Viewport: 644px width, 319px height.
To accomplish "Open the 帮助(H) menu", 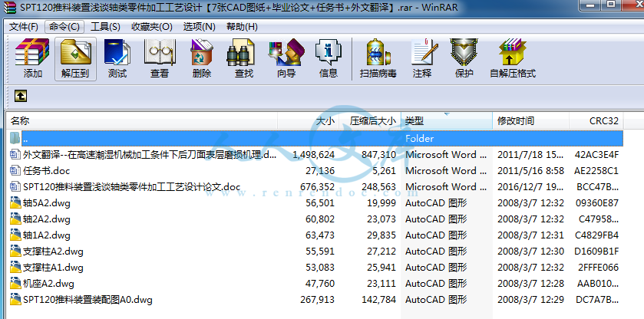I will 242,27.
